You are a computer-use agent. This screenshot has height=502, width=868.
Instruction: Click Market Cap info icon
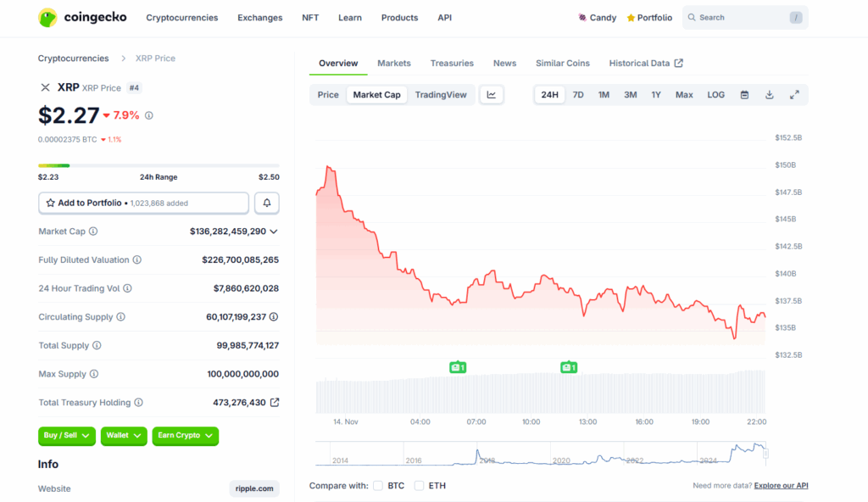93,231
